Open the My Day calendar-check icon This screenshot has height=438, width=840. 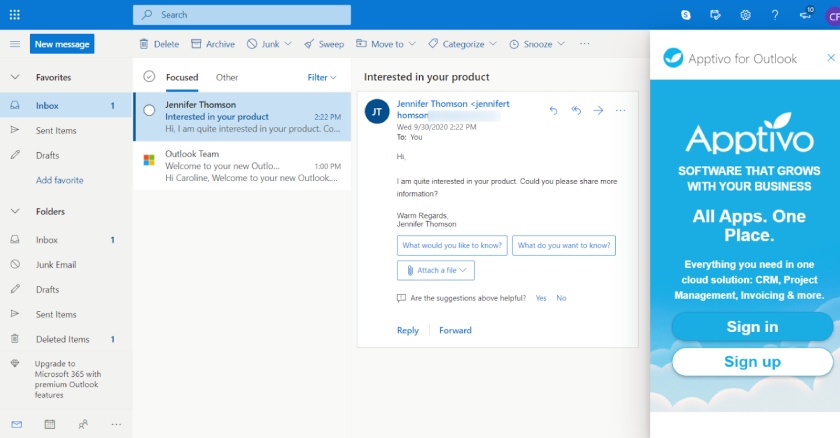coord(715,15)
